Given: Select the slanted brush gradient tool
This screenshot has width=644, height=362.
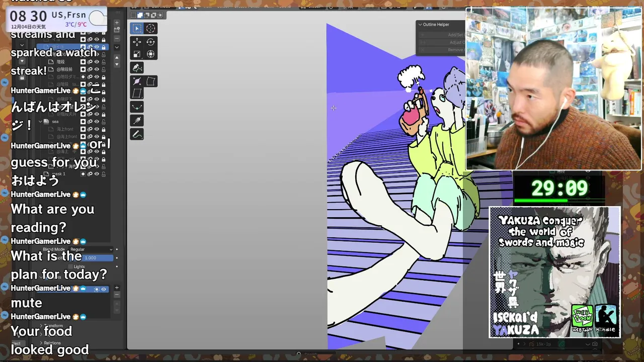Looking at the screenshot, I should pyautogui.click(x=137, y=120).
